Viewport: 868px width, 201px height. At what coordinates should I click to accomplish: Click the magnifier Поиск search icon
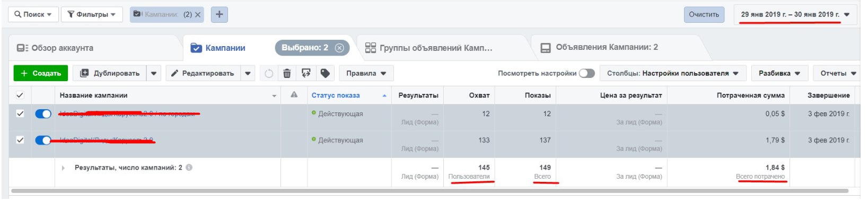[x=17, y=14]
